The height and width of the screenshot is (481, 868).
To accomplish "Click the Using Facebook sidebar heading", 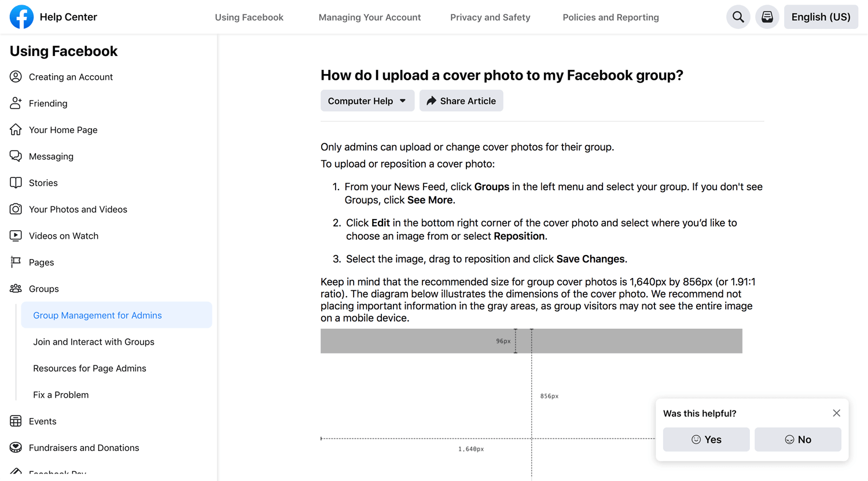I will pos(64,51).
